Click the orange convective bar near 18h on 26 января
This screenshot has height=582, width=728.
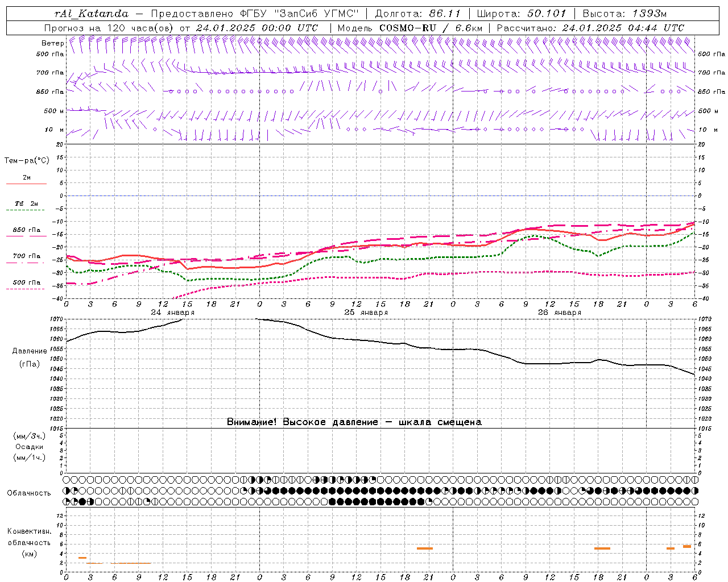[x=602, y=548]
